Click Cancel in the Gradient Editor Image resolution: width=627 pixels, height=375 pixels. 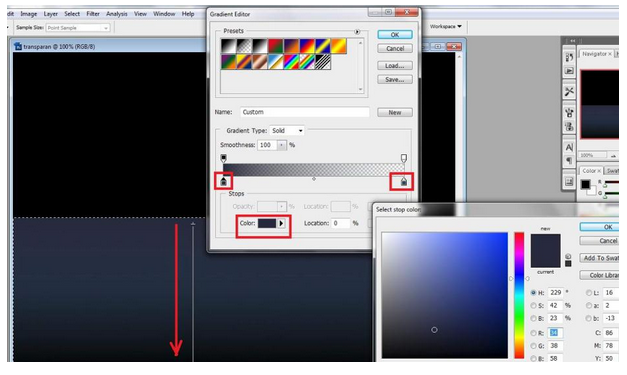(x=395, y=48)
